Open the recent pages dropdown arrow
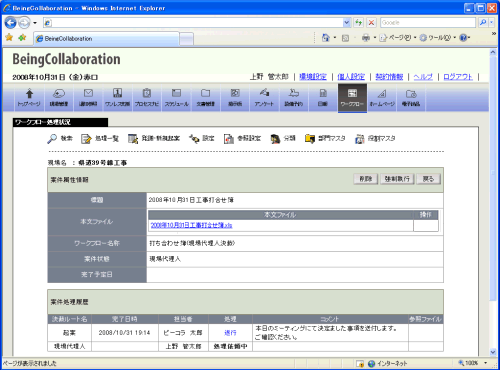 click(x=35, y=23)
